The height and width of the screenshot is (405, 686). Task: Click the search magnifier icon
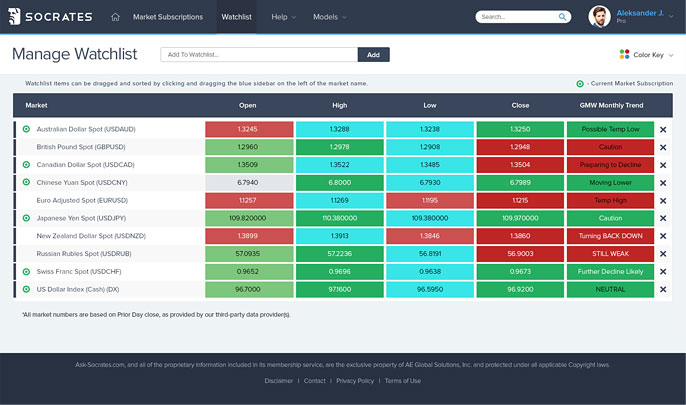(563, 17)
